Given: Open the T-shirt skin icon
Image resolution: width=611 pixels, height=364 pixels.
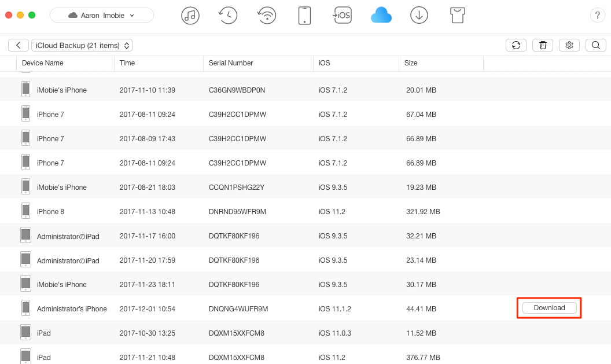Looking at the screenshot, I should point(458,16).
